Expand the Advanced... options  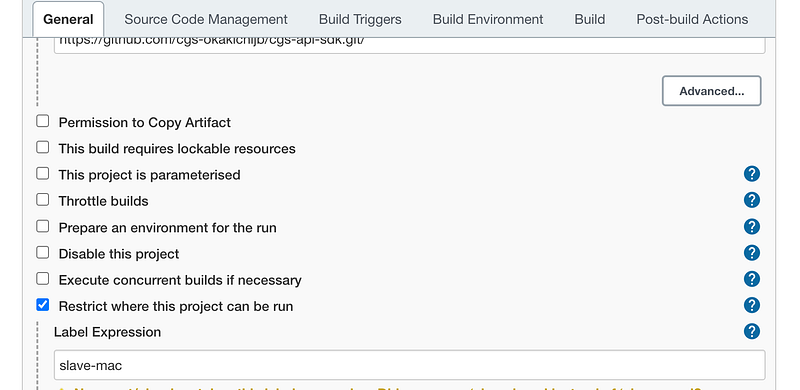click(x=712, y=91)
